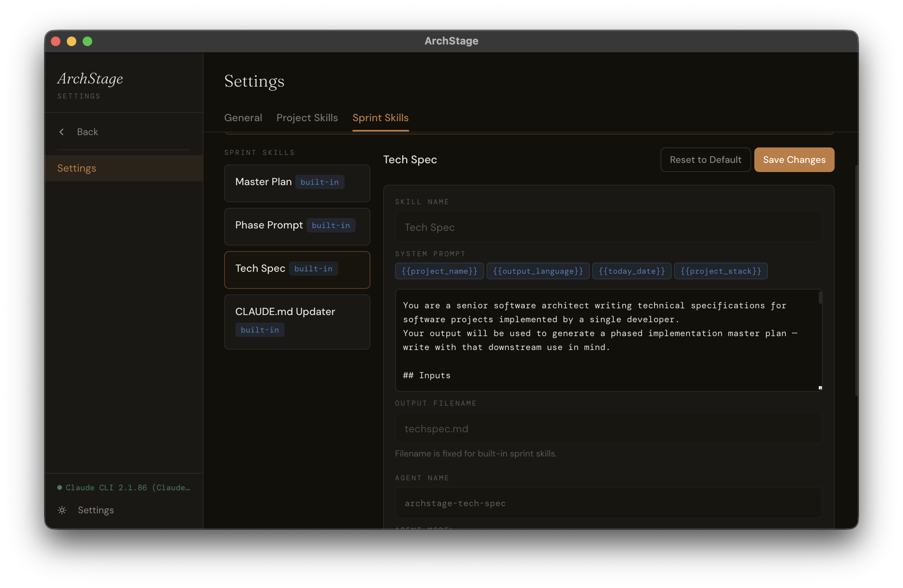Insert the {{project_name}} variable chip
Image resolution: width=903 pixels, height=588 pixels.
click(439, 271)
